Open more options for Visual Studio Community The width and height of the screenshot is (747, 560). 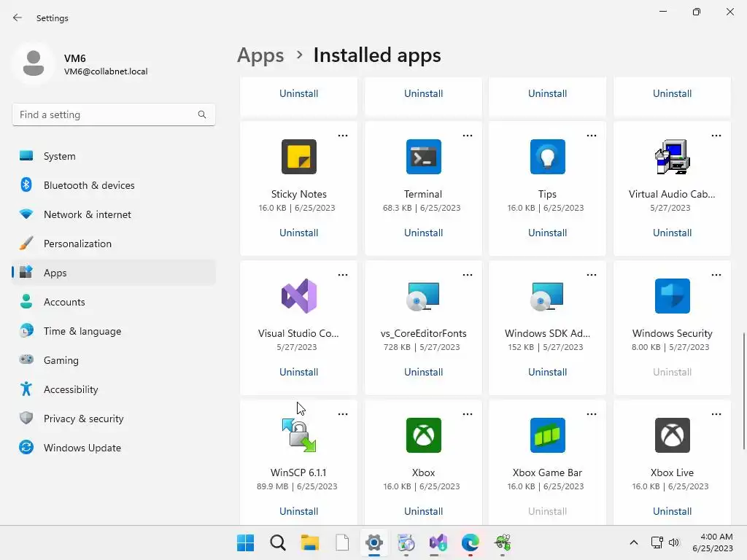click(343, 275)
